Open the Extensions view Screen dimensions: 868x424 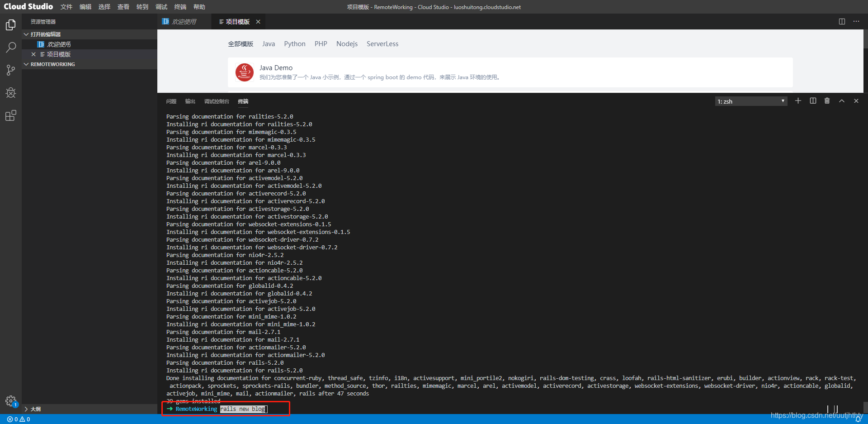click(11, 116)
